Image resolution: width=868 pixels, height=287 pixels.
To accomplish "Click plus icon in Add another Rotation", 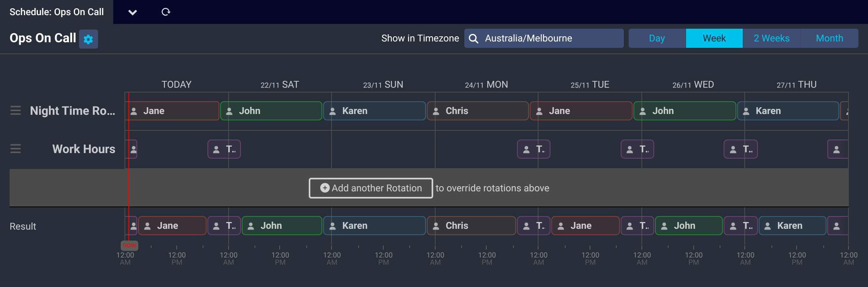I will pos(325,188).
